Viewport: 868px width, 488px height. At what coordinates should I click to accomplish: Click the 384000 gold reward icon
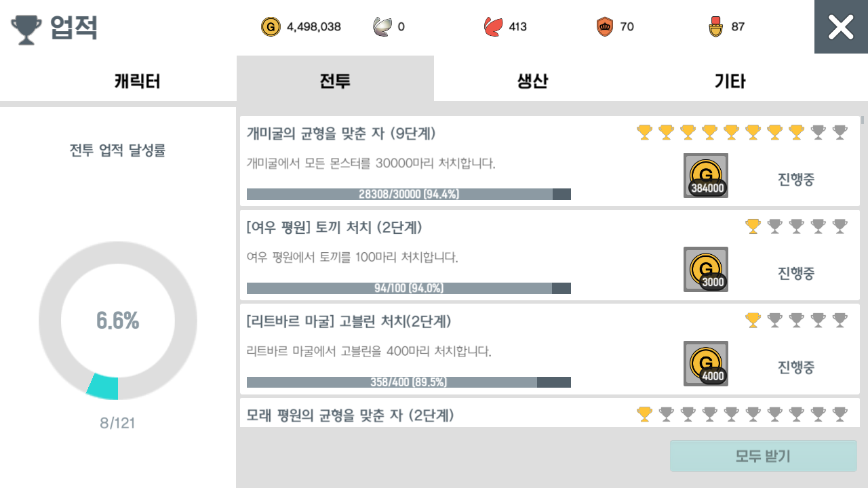[x=706, y=176]
